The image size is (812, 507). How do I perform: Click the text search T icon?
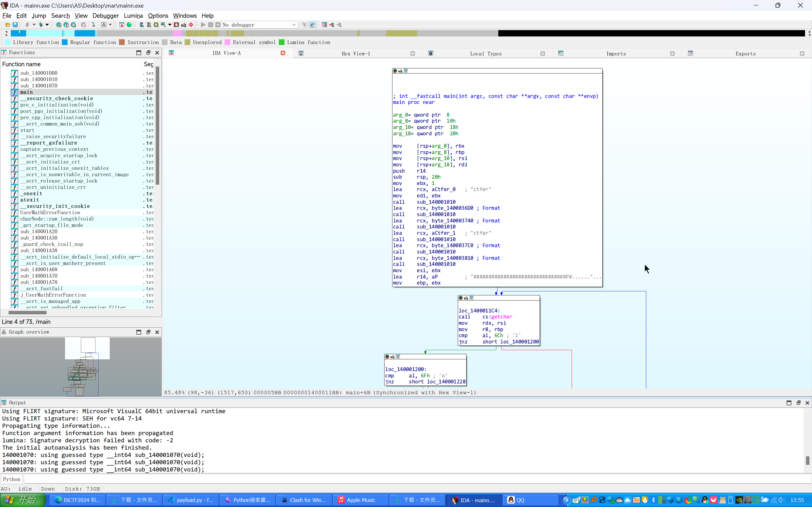tap(66, 25)
